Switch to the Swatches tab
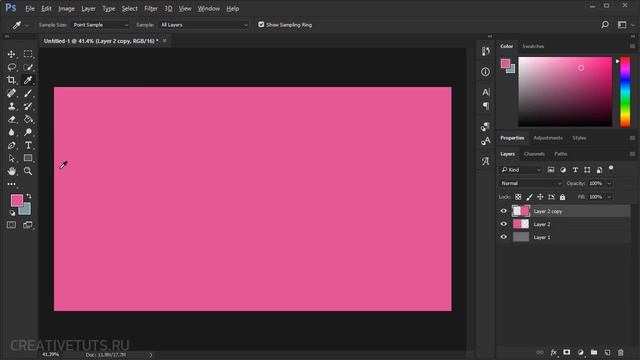640x360 pixels. point(533,47)
